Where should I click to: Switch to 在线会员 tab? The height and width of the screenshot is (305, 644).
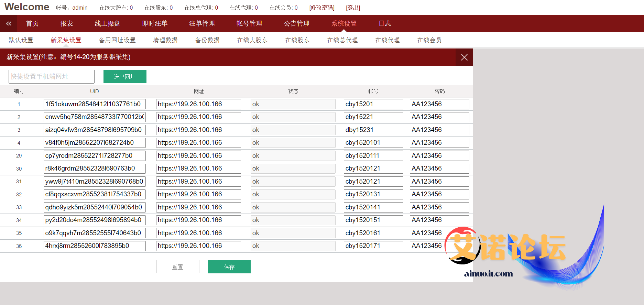[x=429, y=40]
